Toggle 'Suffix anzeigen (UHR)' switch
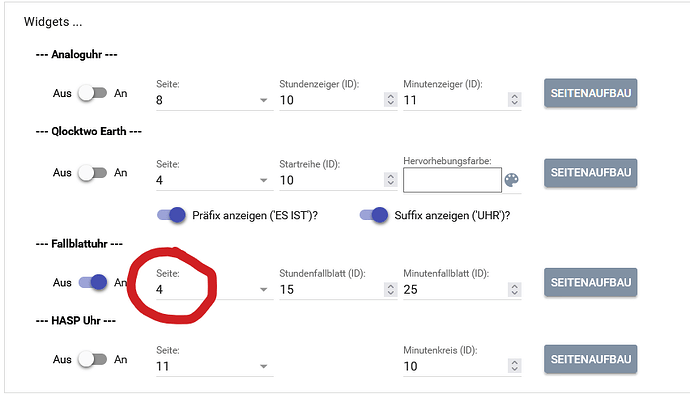 pyautogui.click(x=374, y=215)
